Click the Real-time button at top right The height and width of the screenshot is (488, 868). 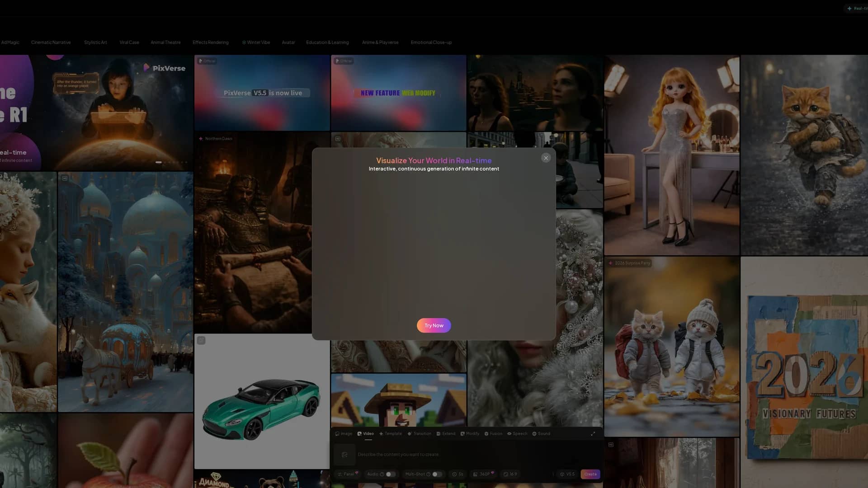(856, 8)
